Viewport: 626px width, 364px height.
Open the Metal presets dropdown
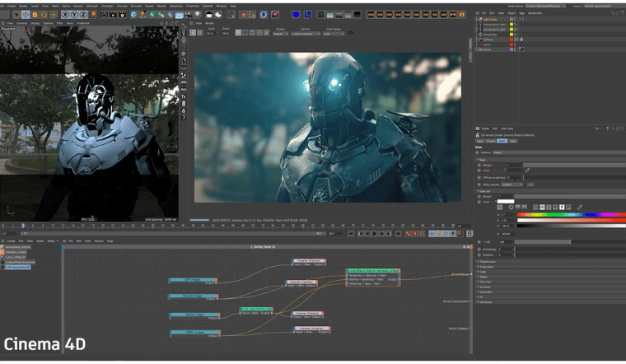pyautogui.click(x=512, y=184)
